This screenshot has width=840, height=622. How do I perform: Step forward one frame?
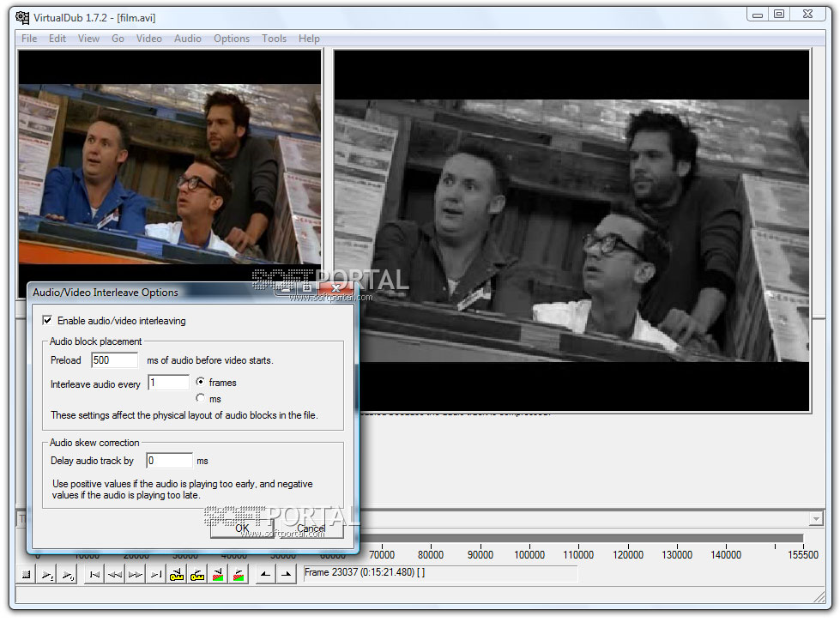(x=135, y=575)
